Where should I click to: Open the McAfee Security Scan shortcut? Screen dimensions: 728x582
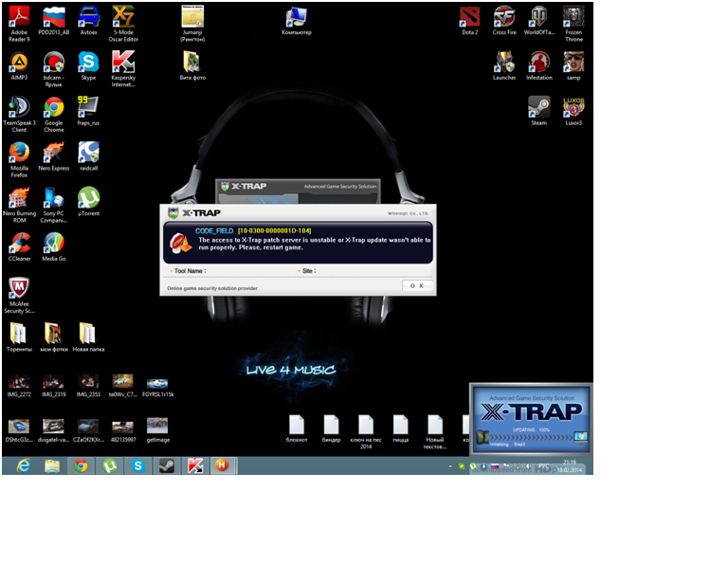pos(19,289)
